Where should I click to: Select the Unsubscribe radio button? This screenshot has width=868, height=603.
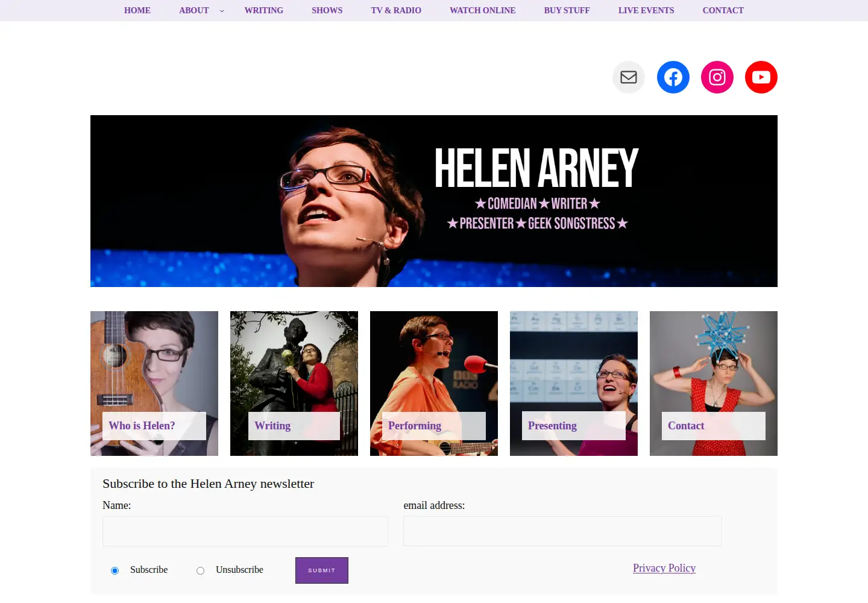click(x=200, y=570)
